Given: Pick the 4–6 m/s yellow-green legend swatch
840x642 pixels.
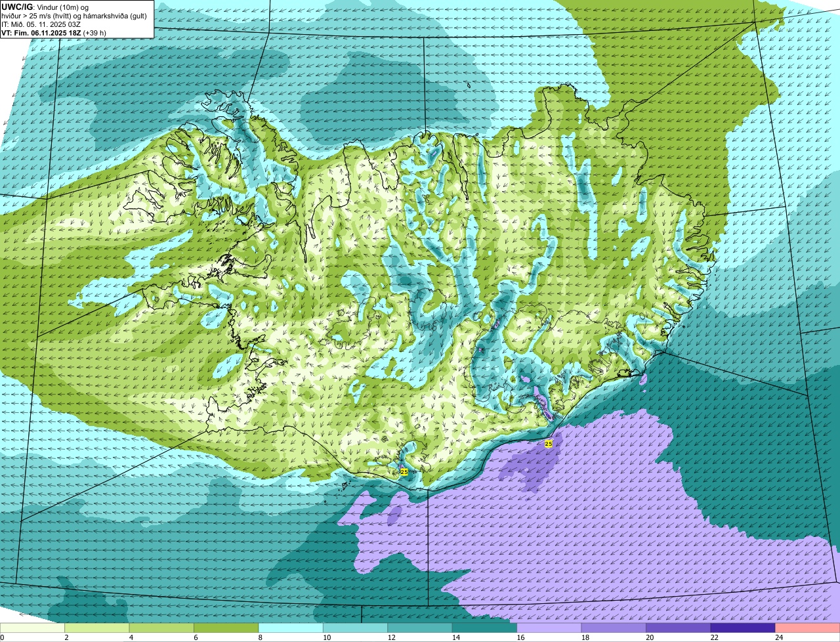Looking at the screenshot, I should (161, 628).
